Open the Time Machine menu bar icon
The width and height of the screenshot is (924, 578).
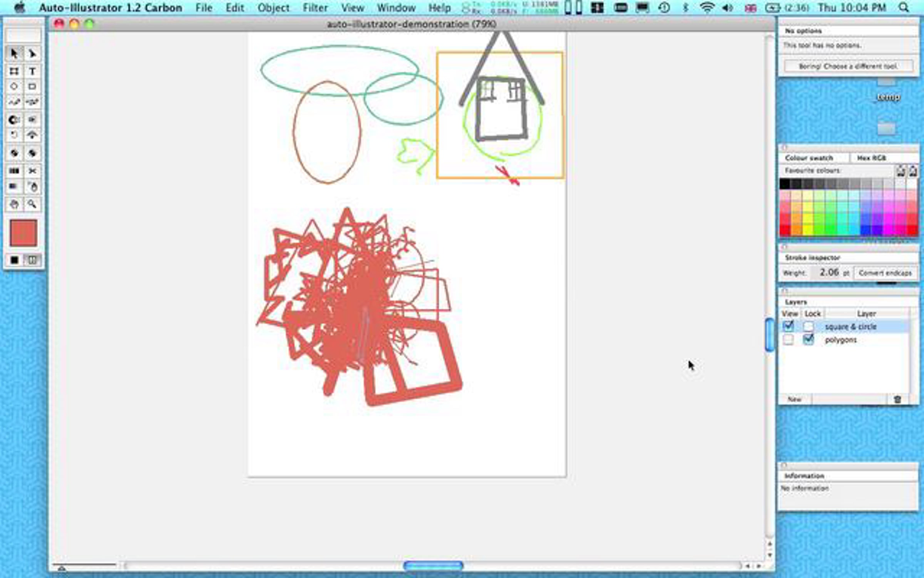tap(664, 7)
